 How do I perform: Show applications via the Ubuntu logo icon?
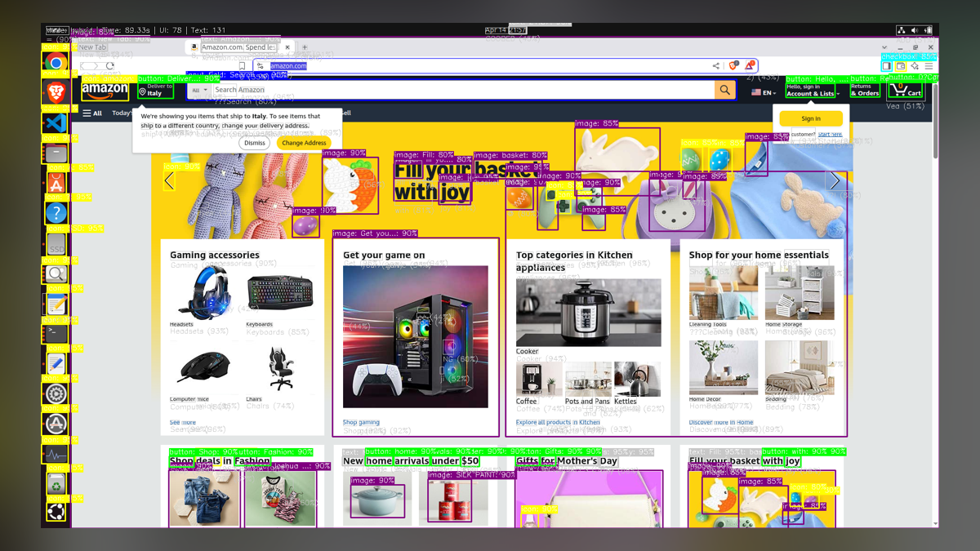click(x=56, y=512)
